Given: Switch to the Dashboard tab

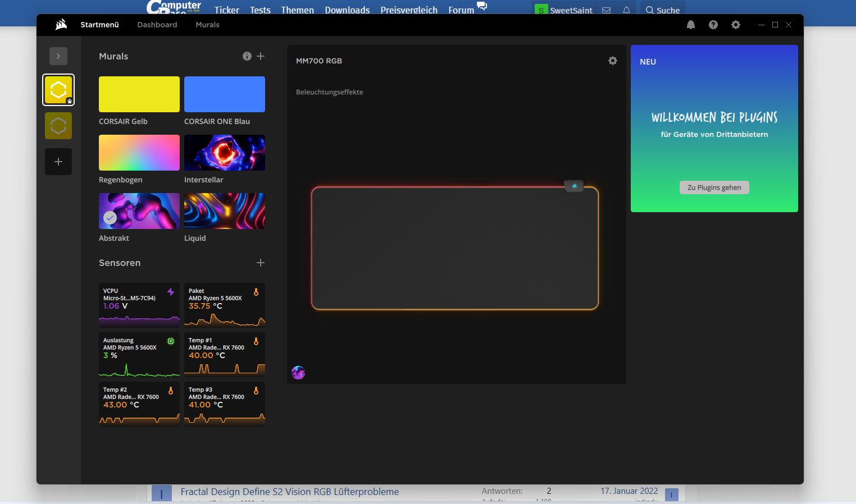Looking at the screenshot, I should click(x=157, y=25).
